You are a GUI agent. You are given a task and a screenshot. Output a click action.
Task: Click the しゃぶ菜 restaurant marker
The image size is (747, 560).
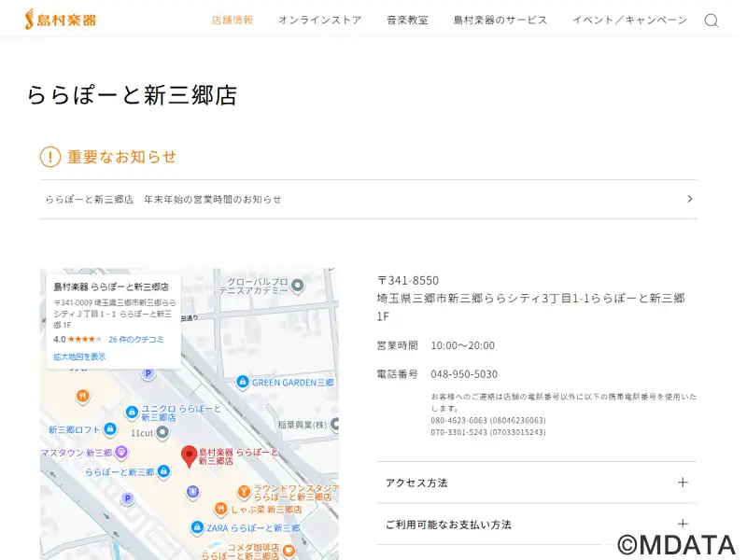221,509
